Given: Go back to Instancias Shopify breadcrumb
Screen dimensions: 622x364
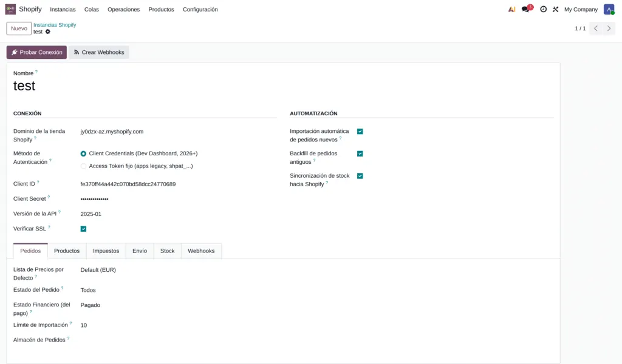Looking at the screenshot, I should tap(55, 24).
